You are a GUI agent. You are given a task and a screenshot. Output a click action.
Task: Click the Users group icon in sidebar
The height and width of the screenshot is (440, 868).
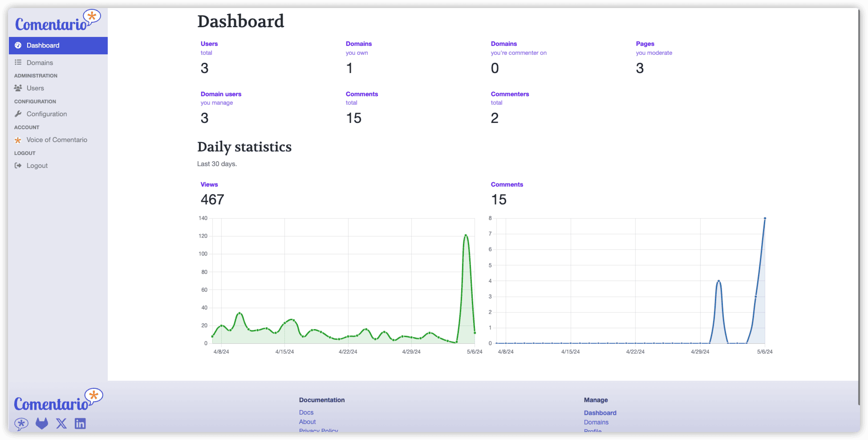pos(18,88)
